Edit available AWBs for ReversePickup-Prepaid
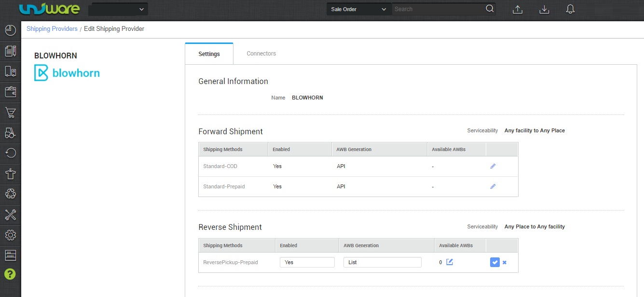The height and width of the screenshot is (297, 644). point(450,262)
